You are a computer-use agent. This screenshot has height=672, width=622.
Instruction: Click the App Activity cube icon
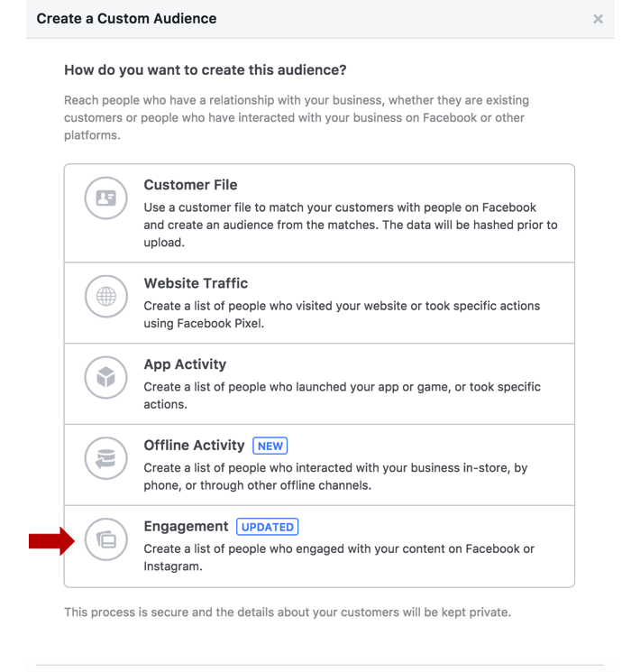click(105, 377)
